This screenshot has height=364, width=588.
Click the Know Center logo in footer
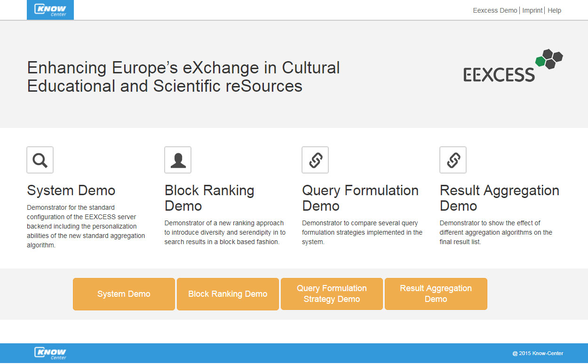(x=50, y=353)
